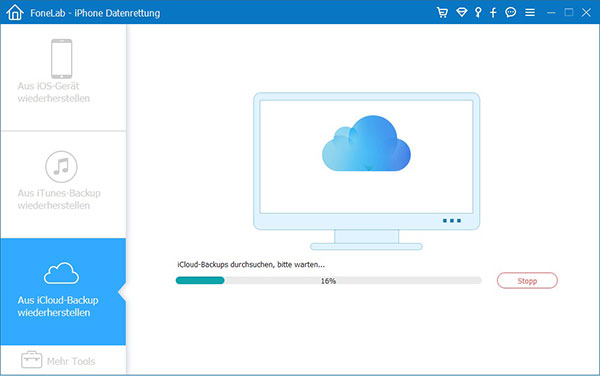Click the 16% progress value
Viewport: 600px width, 376px height.
click(328, 281)
